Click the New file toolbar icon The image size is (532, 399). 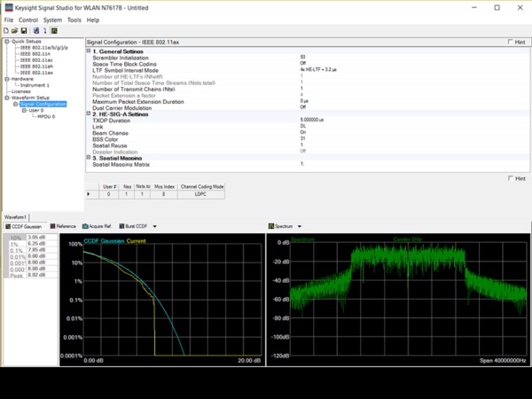(6, 31)
